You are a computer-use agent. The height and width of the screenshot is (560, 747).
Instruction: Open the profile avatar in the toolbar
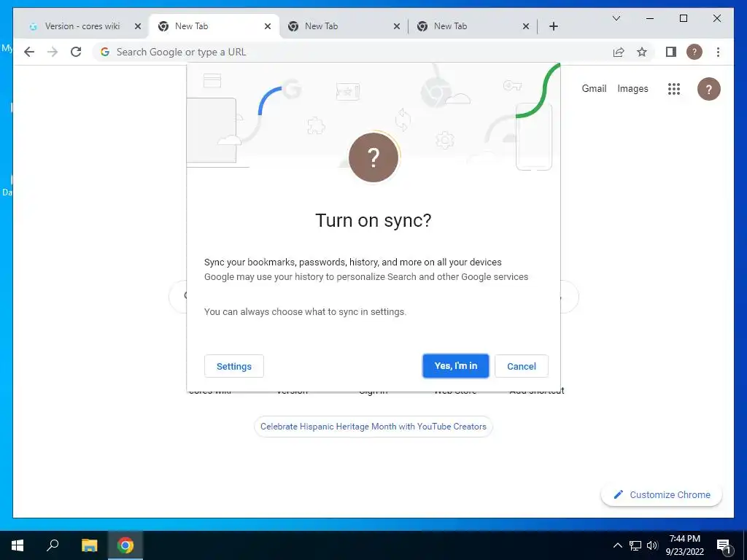694,52
